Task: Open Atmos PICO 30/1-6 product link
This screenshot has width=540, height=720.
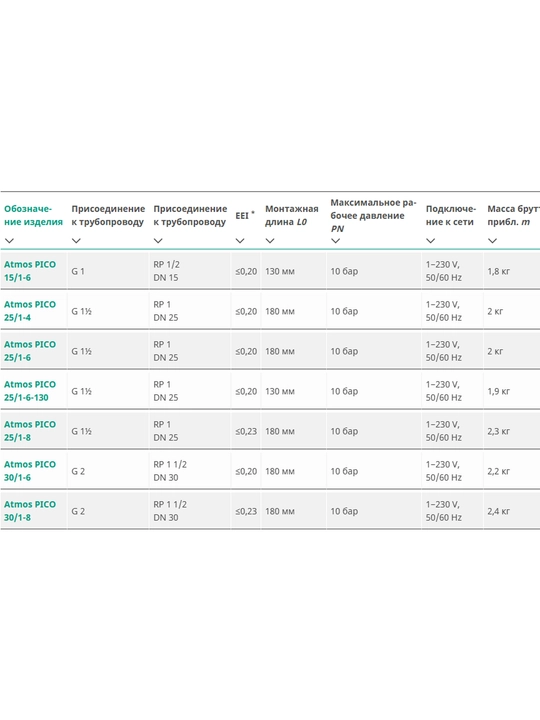Action: pyautogui.click(x=30, y=471)
